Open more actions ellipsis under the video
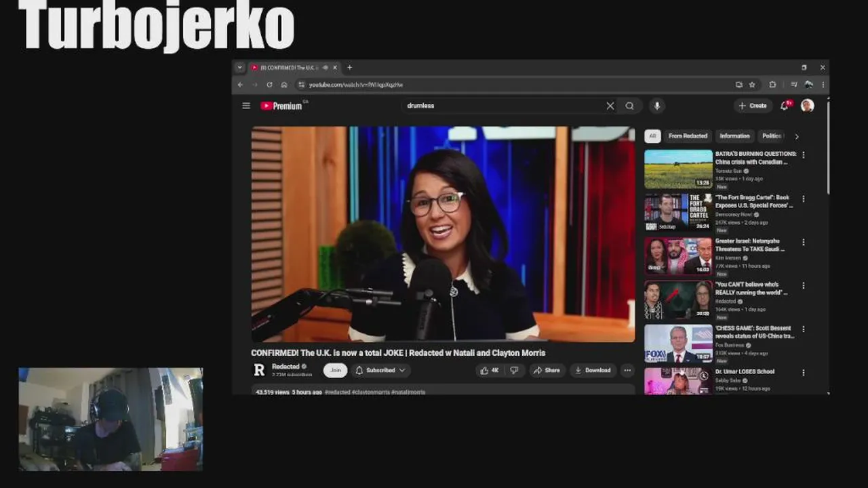Image resolution: width=868 pixels, height=488 pixels. (627, 371)
